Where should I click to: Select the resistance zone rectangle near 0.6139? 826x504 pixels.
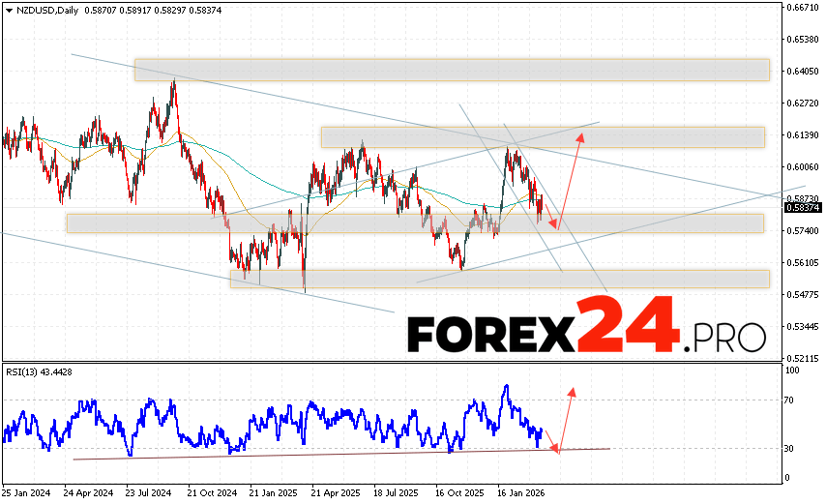[x=542, y=136]
